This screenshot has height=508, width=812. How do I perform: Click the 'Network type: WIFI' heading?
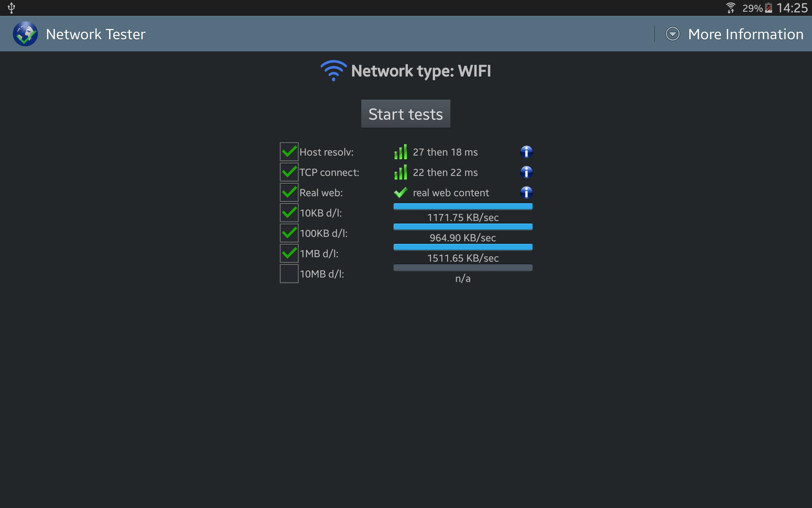tap(421, 71)
